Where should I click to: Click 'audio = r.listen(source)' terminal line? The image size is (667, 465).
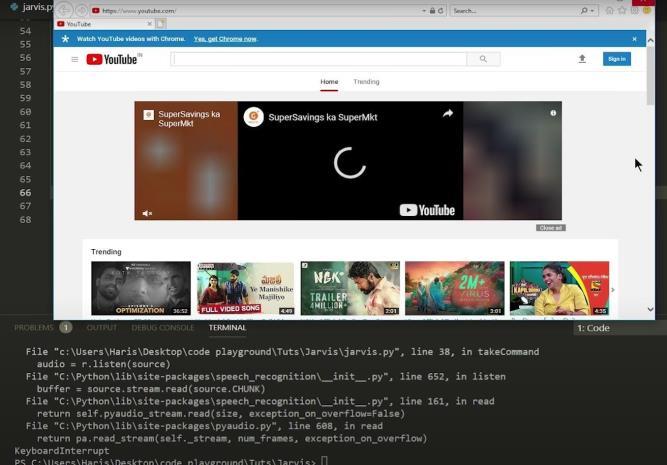(x=103, y=364)
